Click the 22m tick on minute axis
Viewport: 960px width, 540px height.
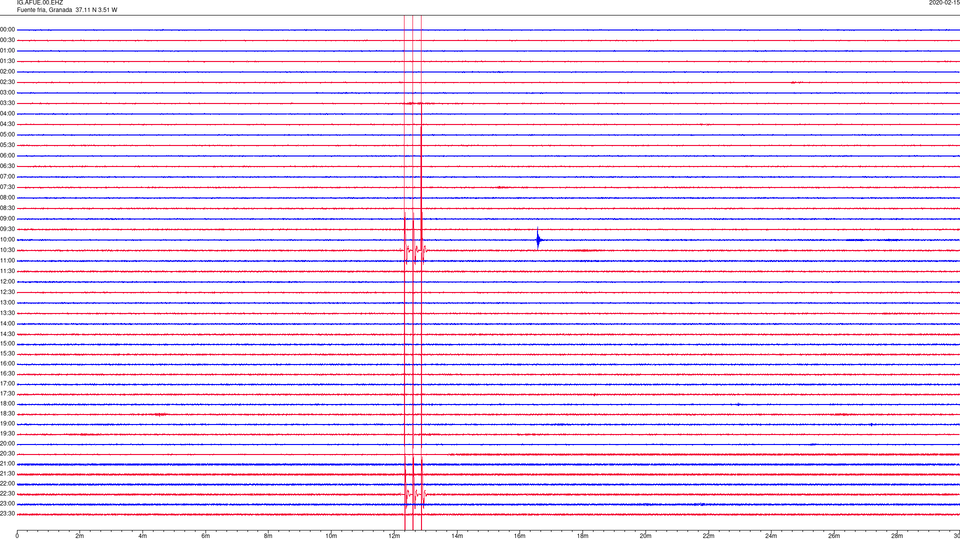tap(708, 536)
